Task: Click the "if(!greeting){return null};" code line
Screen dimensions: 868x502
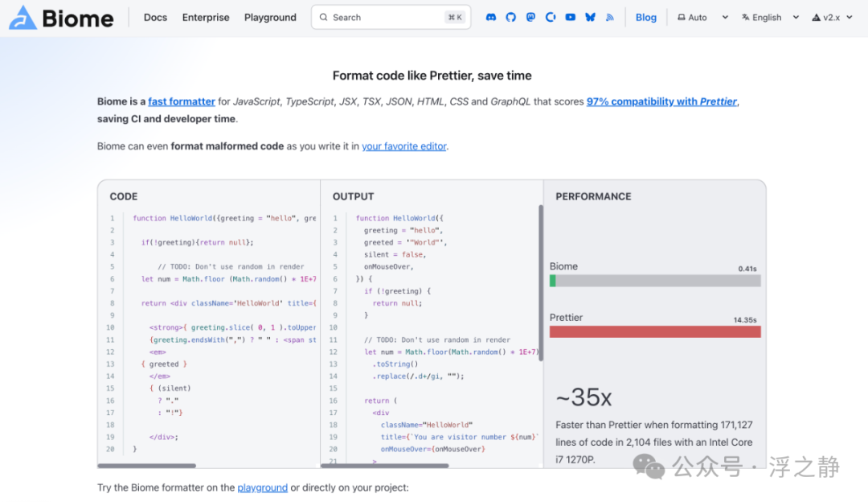Action: tap(197, 243)
